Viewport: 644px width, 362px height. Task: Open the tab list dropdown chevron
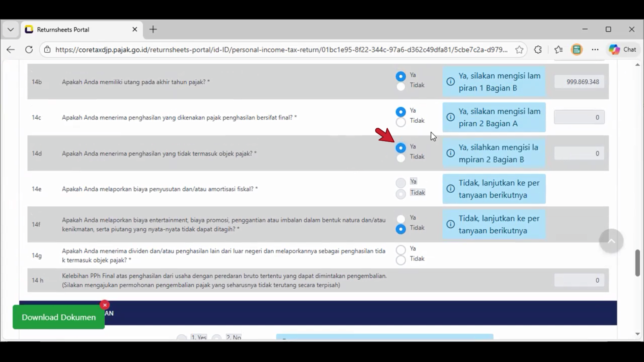(11, 29)
